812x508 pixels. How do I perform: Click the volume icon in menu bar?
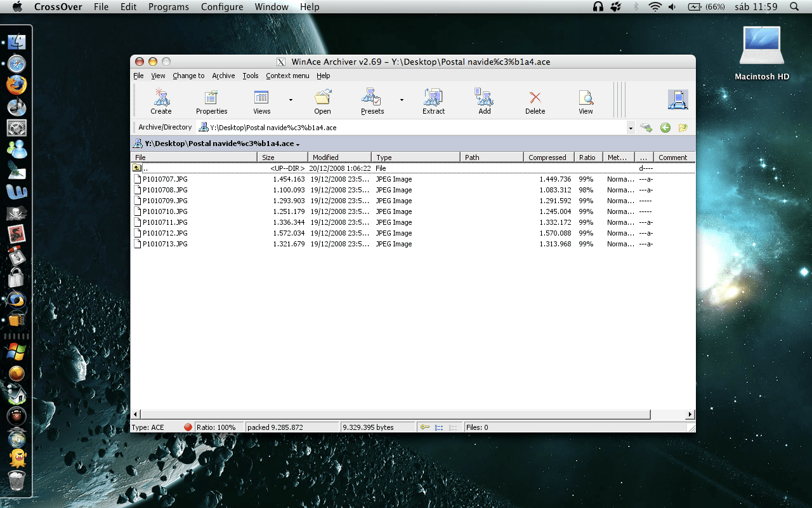pyautogui.click(x=672, y=7)
